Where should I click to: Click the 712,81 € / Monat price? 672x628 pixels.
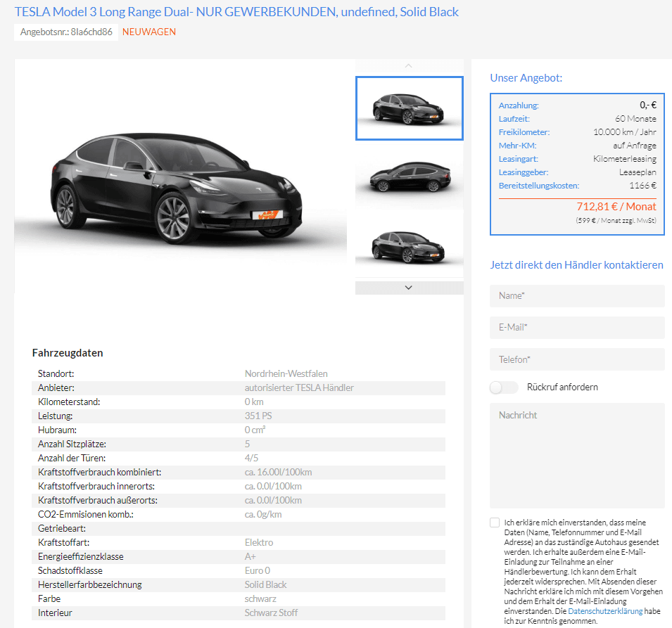click(616, 207)
